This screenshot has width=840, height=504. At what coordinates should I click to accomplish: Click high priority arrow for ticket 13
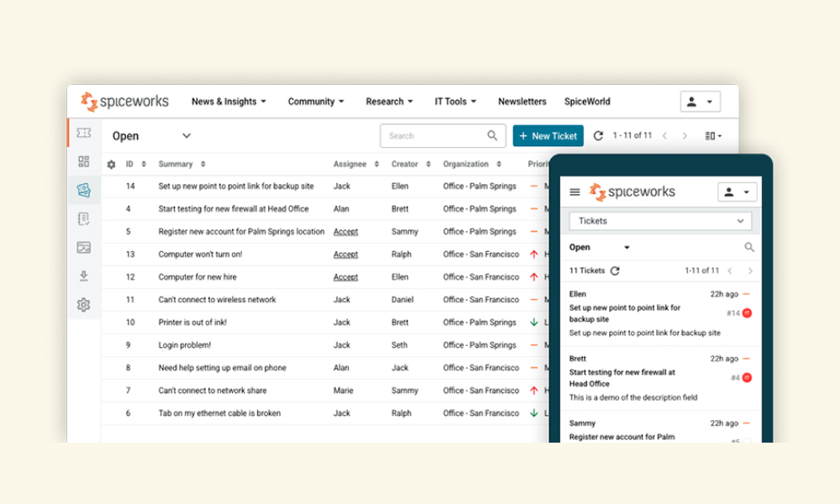[533, 255]
